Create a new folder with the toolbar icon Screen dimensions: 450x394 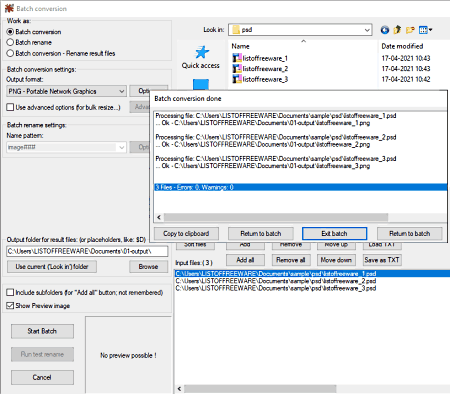[x=410, y=30]
